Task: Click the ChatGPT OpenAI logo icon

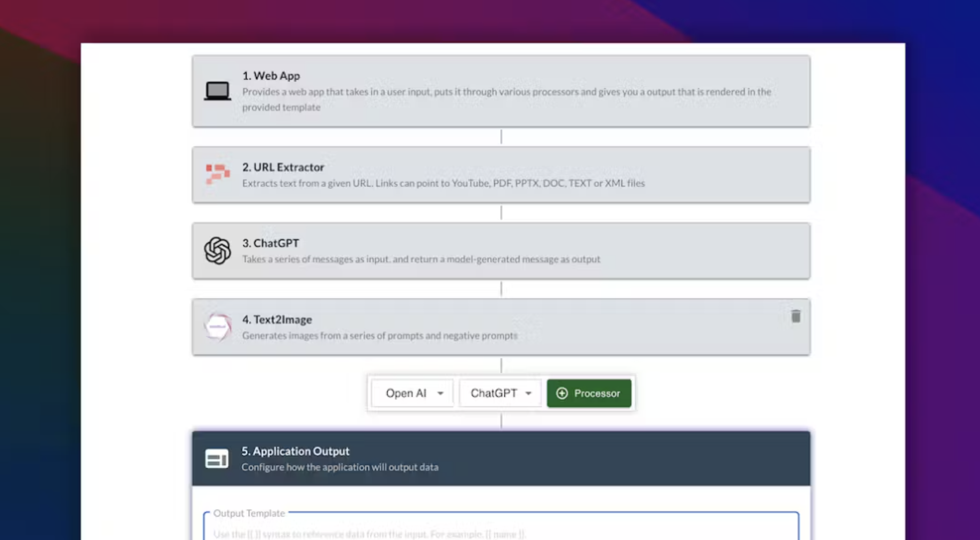Action: (x=217, y=250)
